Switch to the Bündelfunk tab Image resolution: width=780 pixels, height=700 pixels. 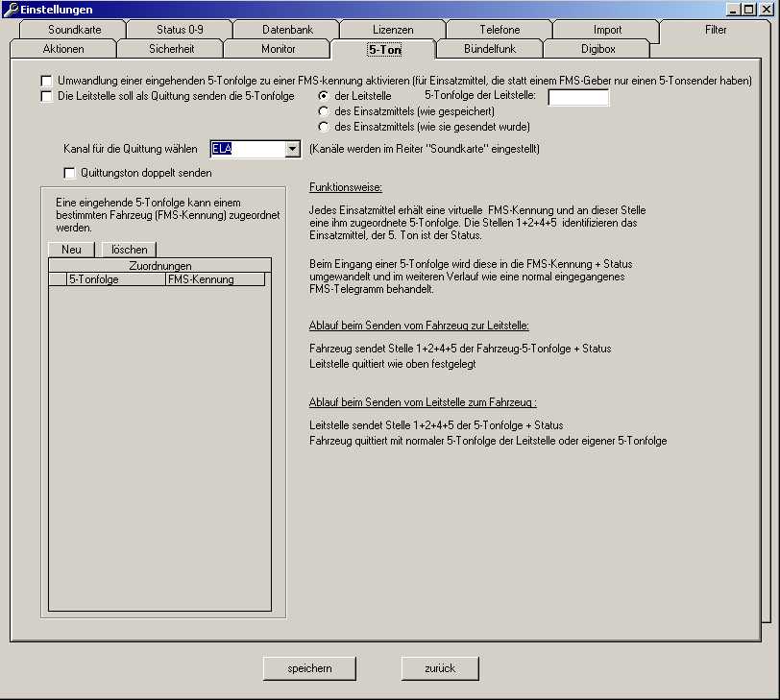pyautogui.click(x=489, y=48)
